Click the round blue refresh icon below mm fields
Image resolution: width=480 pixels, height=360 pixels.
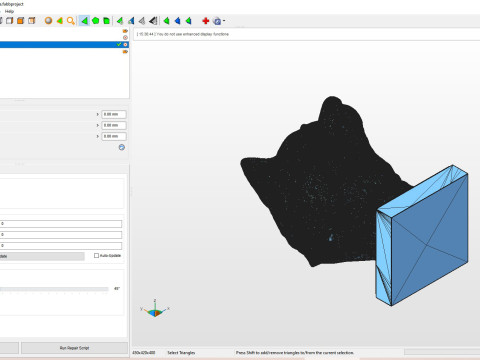click(122, 147)
